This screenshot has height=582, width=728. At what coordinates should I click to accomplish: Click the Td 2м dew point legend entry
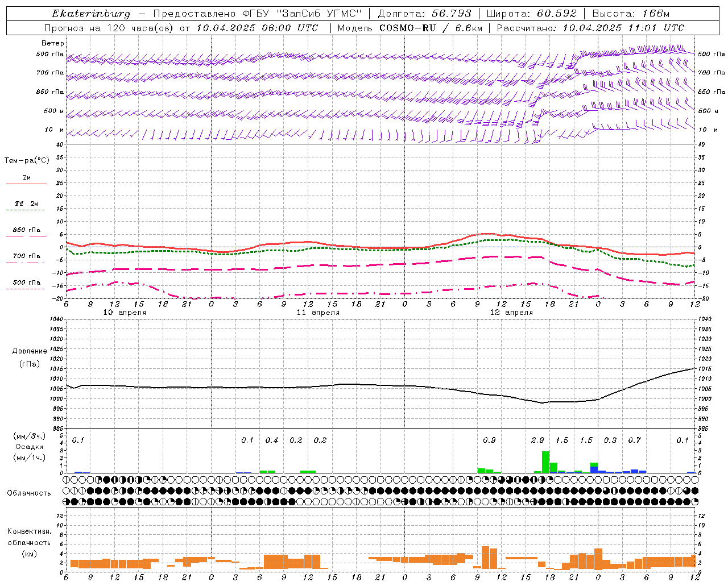coord(27,203)
